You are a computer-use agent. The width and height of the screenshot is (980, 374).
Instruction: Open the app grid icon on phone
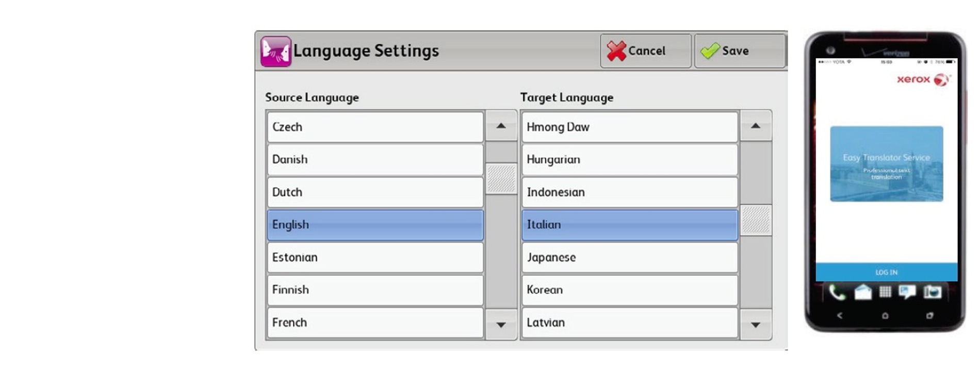(885, 293)
